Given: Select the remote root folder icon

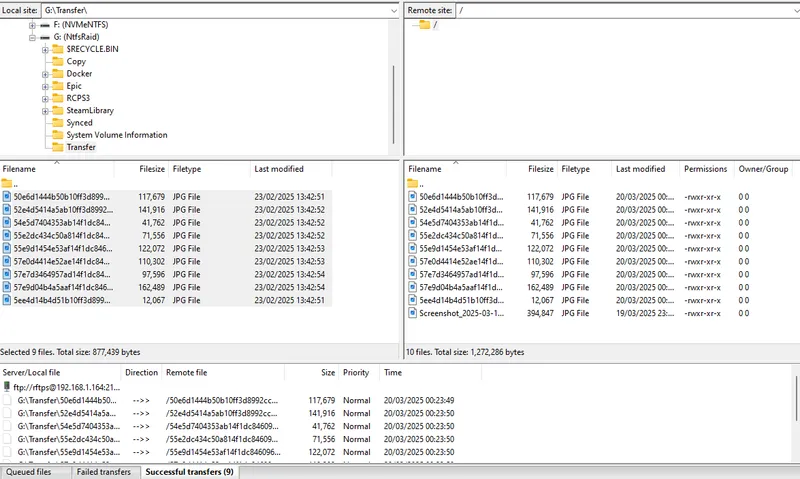Looking at the screenshot, I should pos(424,24).
